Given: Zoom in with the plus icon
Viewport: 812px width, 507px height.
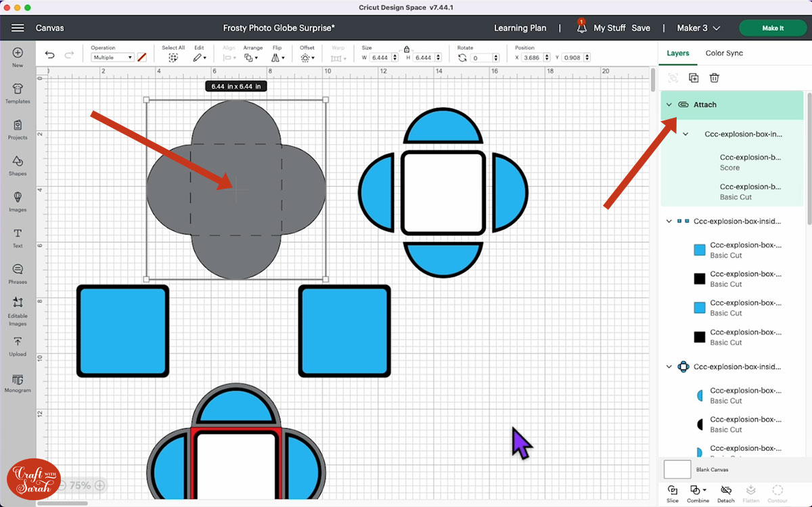Looking at the screenshot, I should 99,485.
